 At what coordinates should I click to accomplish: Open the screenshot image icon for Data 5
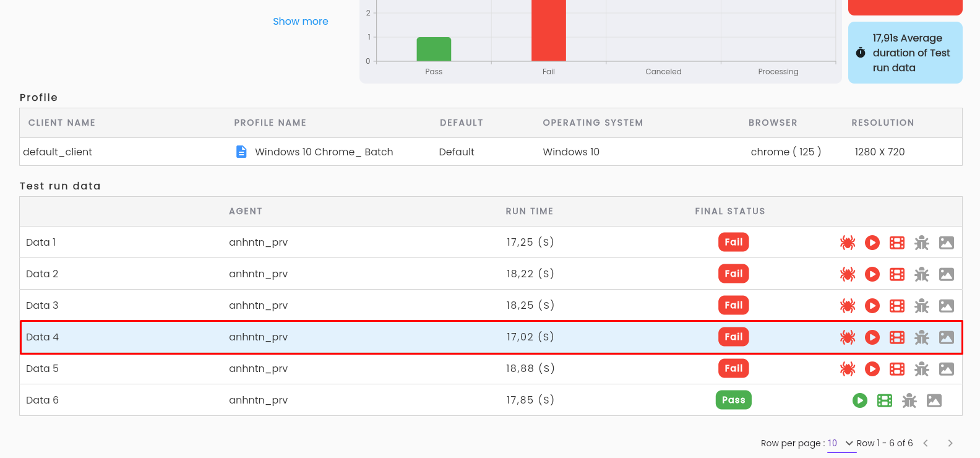click(947, 369)
